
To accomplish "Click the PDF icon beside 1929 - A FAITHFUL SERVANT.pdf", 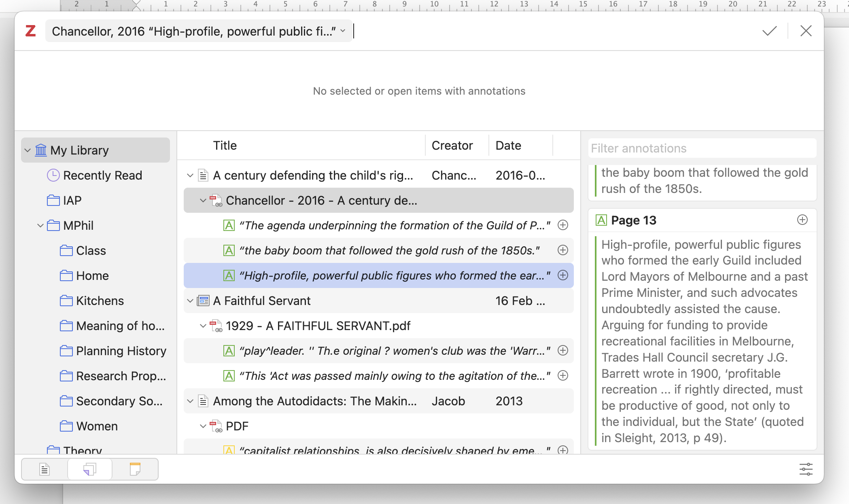I will pos(216,326).
